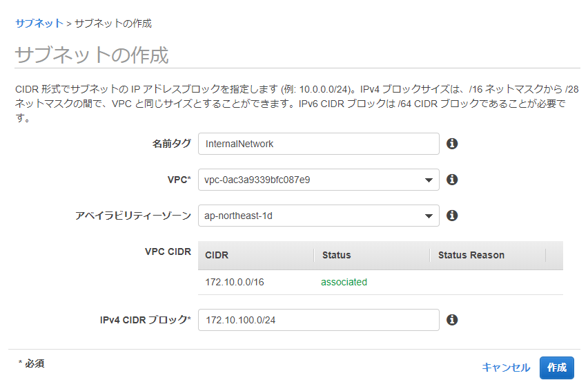Click info icon for アベイラビリティーゾーン

[452, 216]
